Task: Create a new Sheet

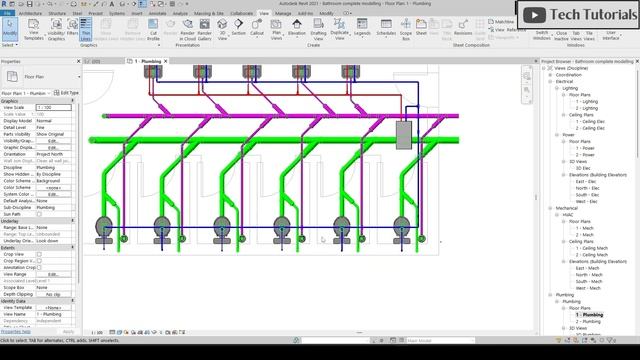Action: (421, 28)
